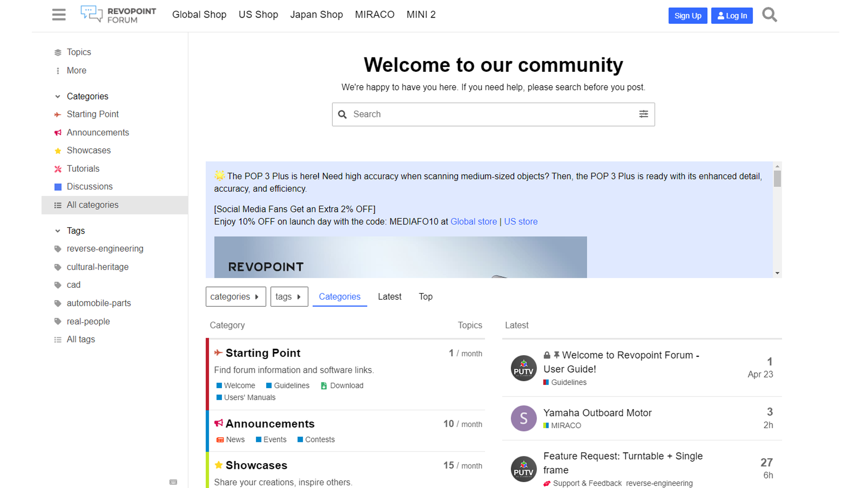The width and height of the screenshot is (868, 488).
Task: Click the All categories list icon
Action: 58,205
